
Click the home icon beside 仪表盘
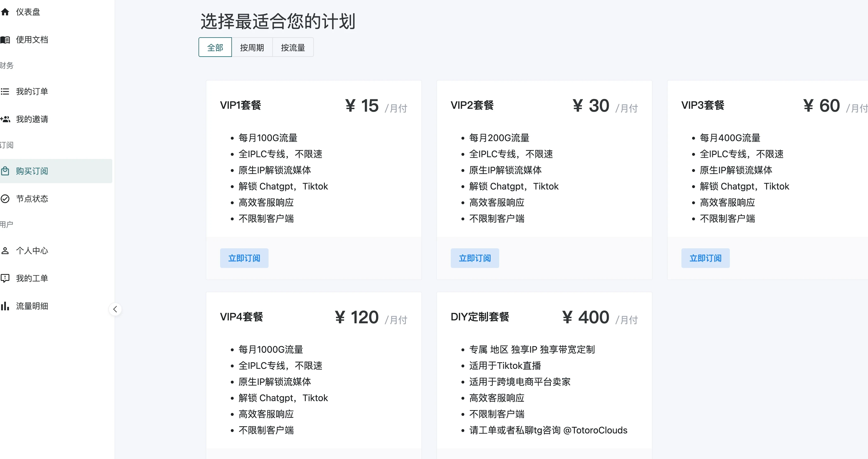coord(5,12)
